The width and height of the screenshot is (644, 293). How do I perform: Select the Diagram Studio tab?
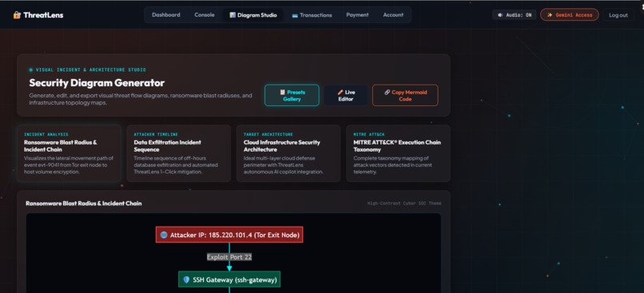point(253,15)
